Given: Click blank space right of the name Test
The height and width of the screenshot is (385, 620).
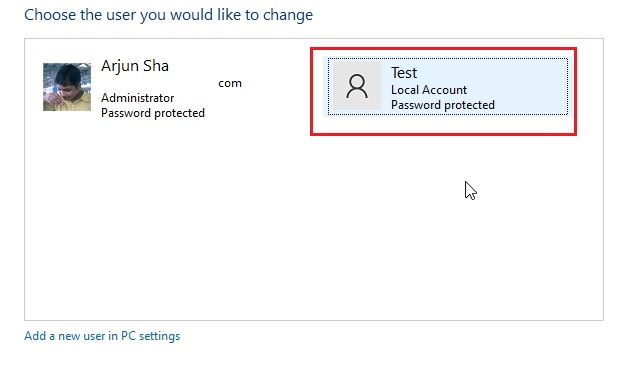Looking at the screenshot, I should 490,73.
